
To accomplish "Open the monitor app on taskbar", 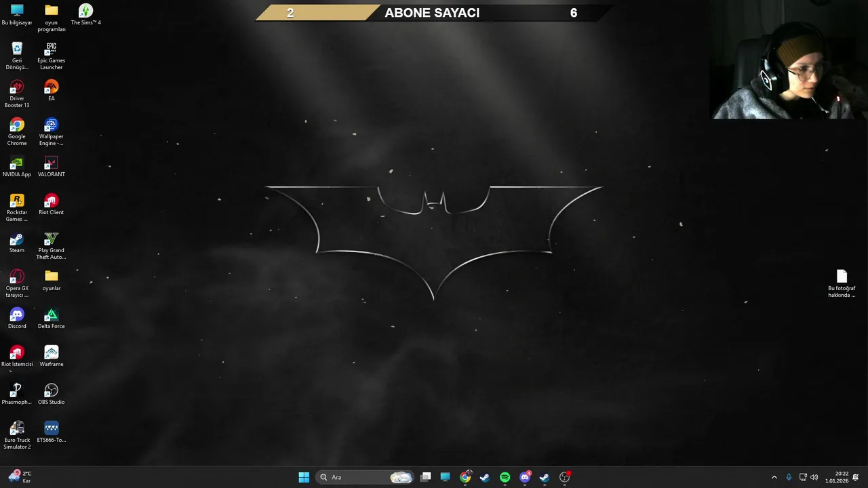I will click(x=445, y=477).
